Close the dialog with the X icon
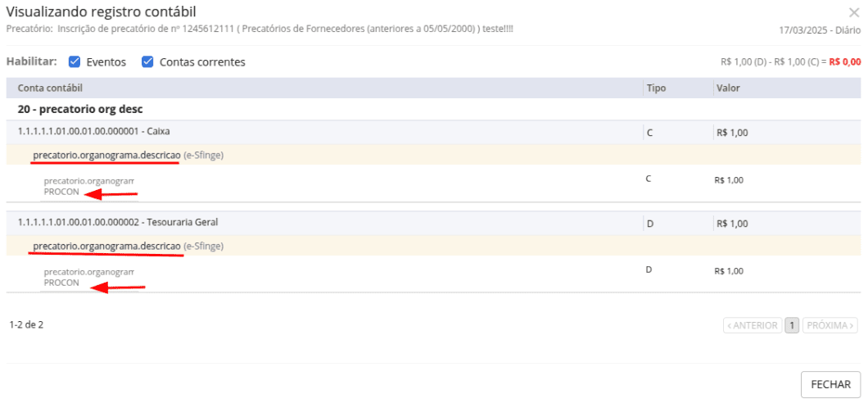Image resolution: width=868 pixels, height=403 pixels. click(x=854, y=12)
